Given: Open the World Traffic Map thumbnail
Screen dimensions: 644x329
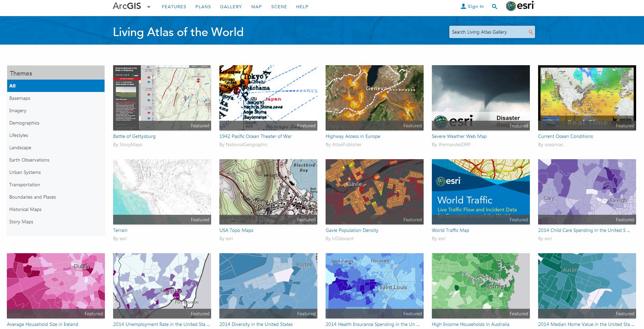Looking at the screenshot, I should (x=481, y=192).
